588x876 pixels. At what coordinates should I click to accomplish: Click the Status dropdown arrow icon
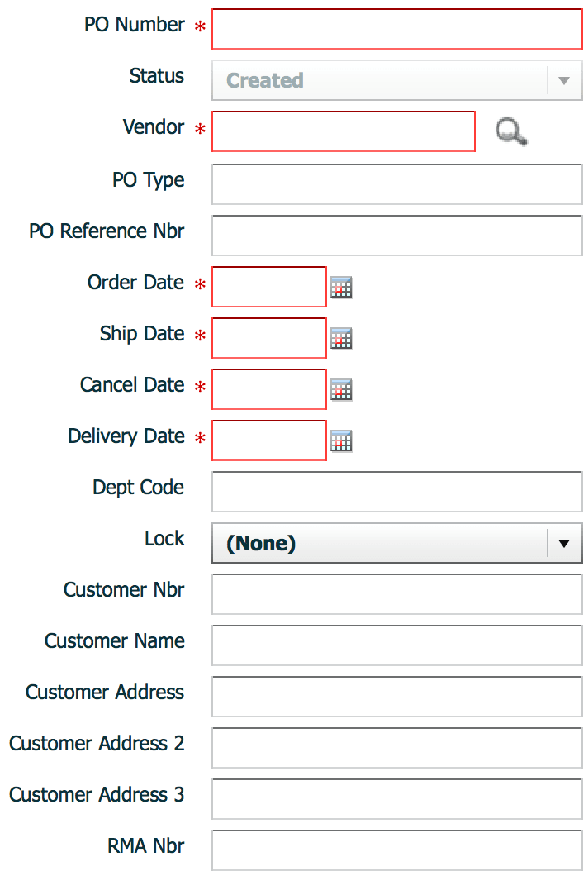click(x=562, y=80)
